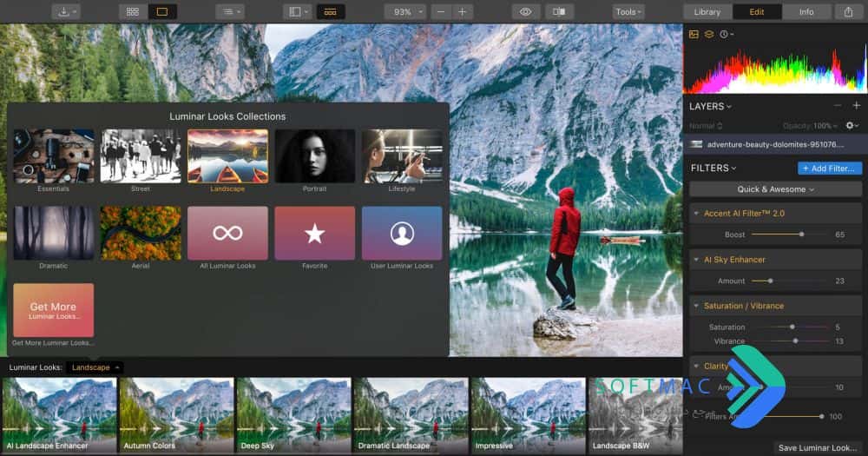Apply the Impressive look
The width and height of the screenshot is (868, 456).
pyautogui.click(x=529, y=415)
